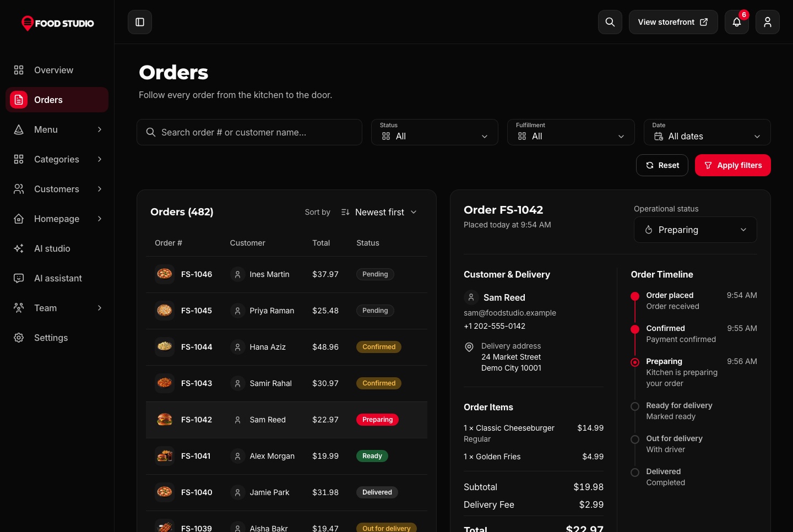
Task: Click phone number +1 202-555-0142
Action: [x=495, y=326]
